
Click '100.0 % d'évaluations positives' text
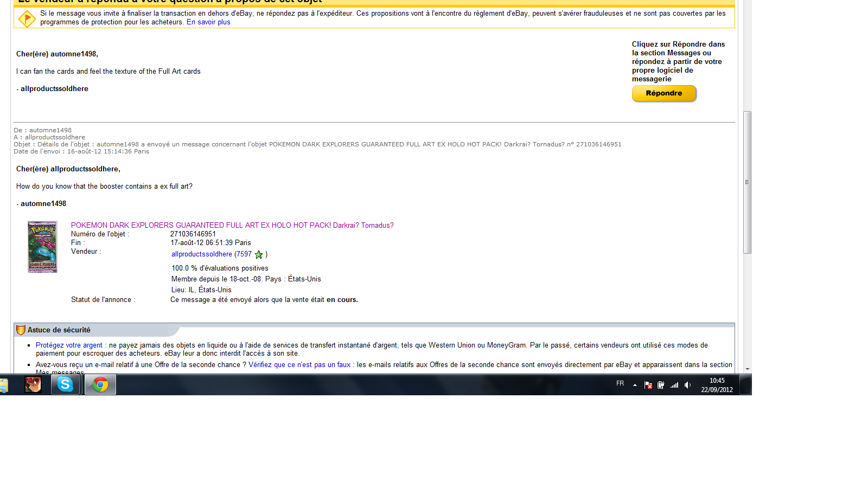(x=220, y=268)
